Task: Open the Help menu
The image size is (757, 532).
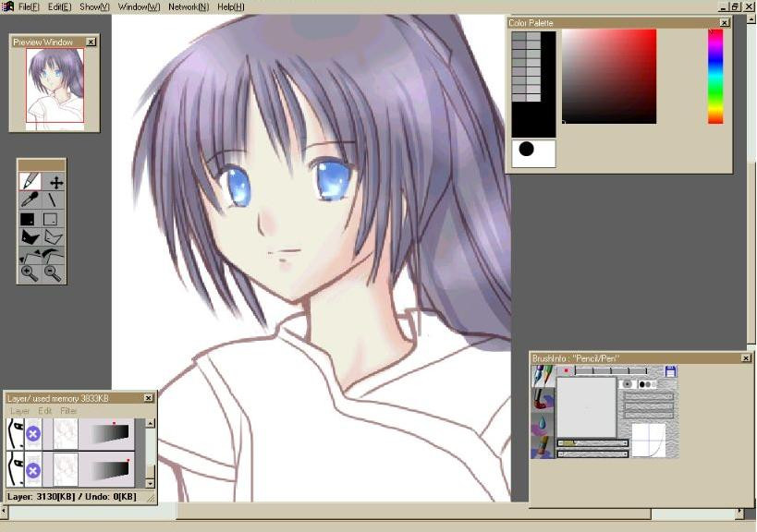Action: coord(231,6)
